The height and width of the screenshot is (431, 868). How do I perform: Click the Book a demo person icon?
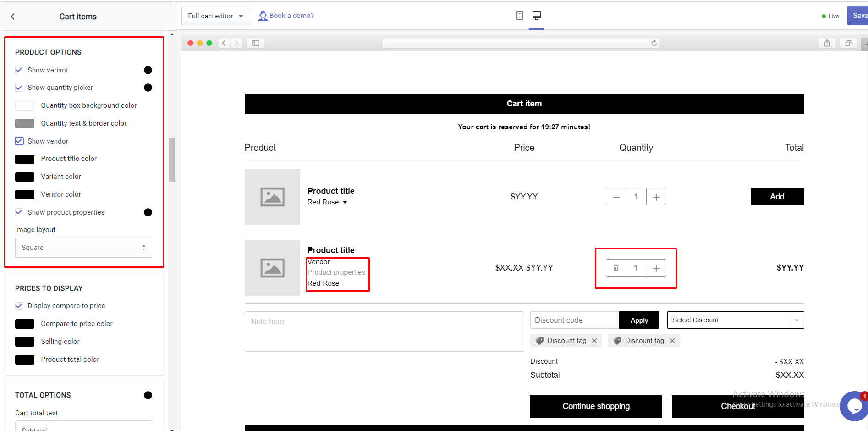[x=263, y=16]
